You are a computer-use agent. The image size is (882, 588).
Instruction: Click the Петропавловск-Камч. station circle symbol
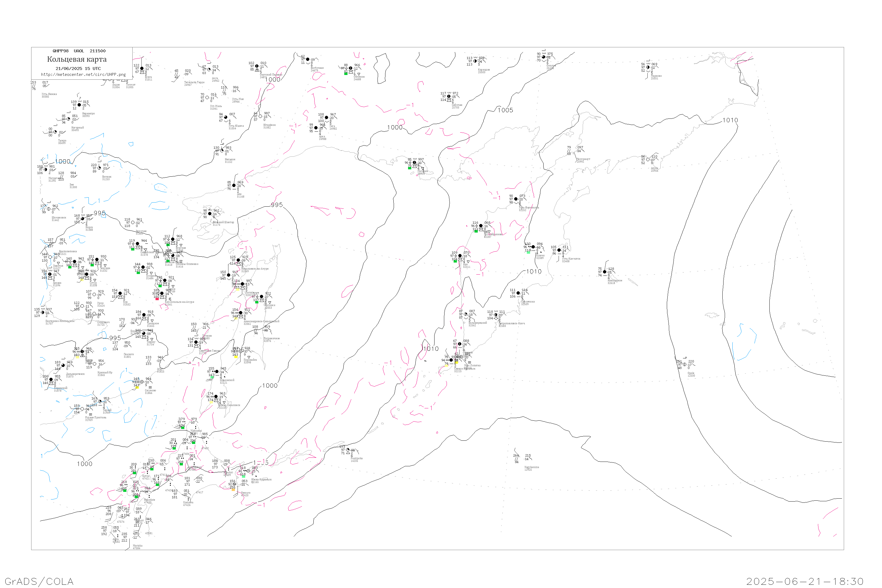(495, 315)
